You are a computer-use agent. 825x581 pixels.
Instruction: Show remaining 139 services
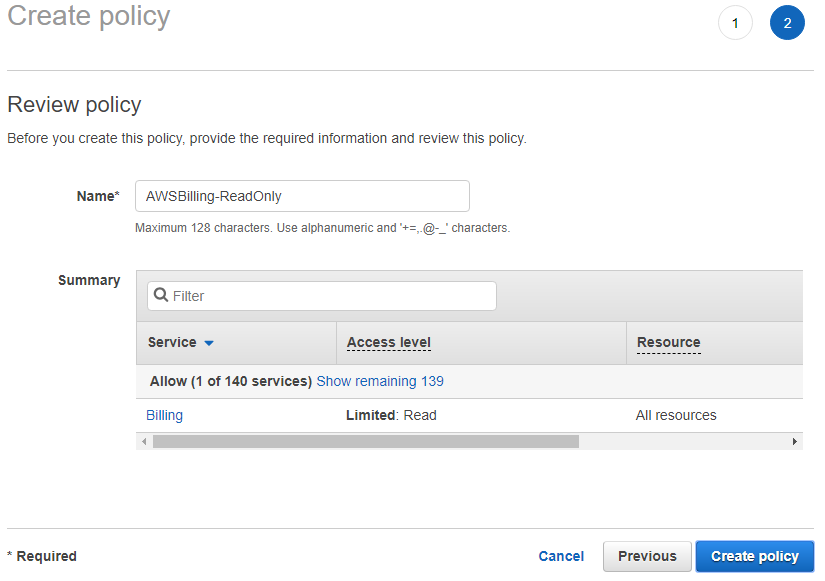pyautogui.click(x=380, y=381)
